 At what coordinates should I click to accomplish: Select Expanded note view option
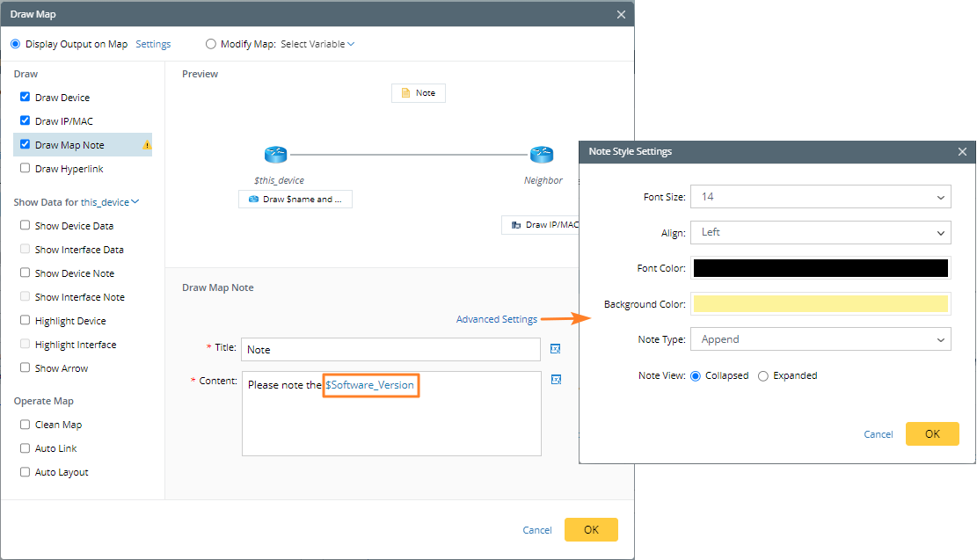point(762,375)
